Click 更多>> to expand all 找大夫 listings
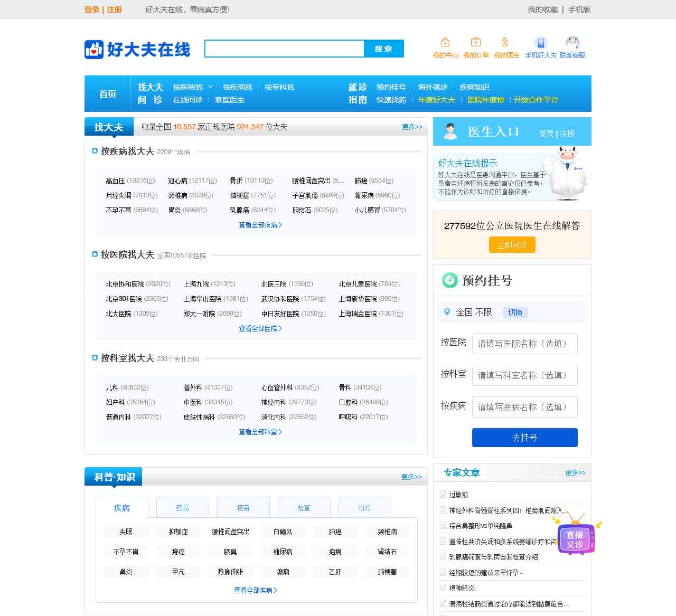676x616 pixels. [x=411, y=127]
